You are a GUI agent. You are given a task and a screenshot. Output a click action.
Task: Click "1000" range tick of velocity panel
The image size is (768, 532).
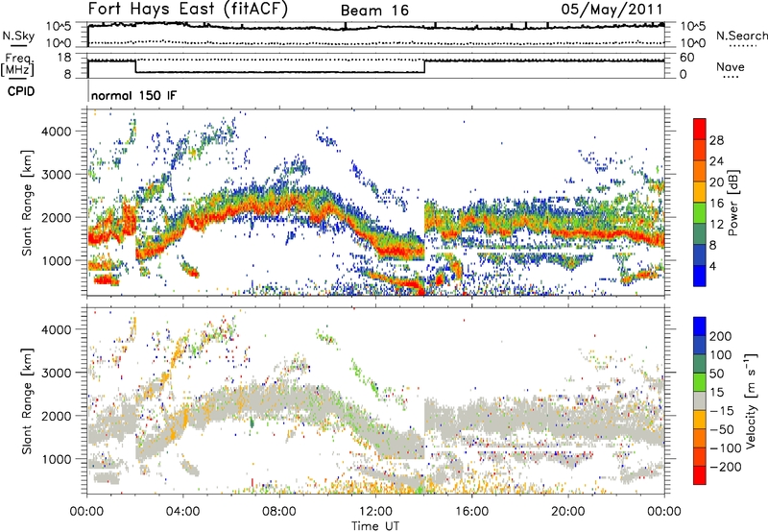click(56, 459)
